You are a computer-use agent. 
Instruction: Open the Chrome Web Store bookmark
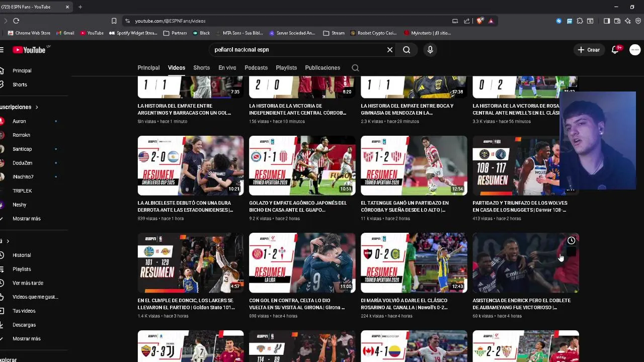click(29, 33)
